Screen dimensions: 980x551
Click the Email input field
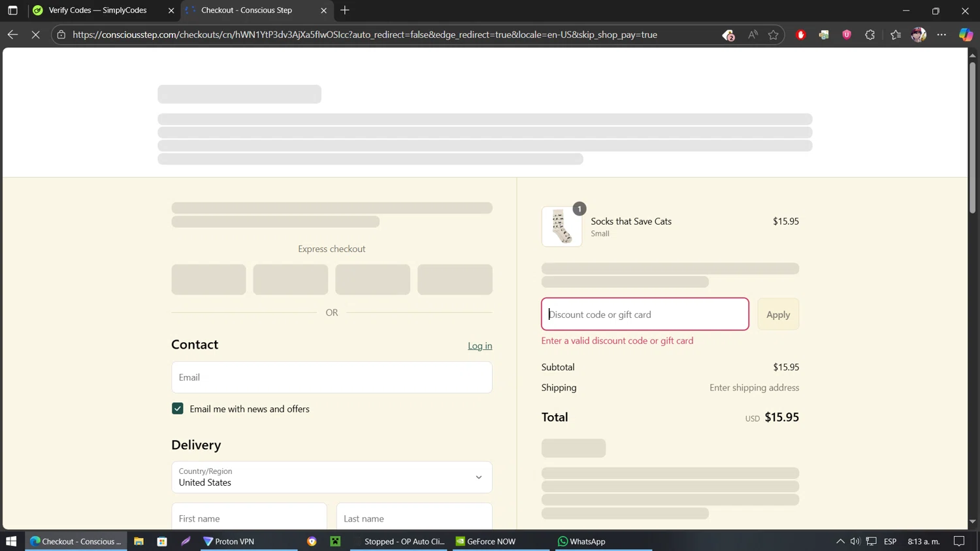tap(332, 377)
